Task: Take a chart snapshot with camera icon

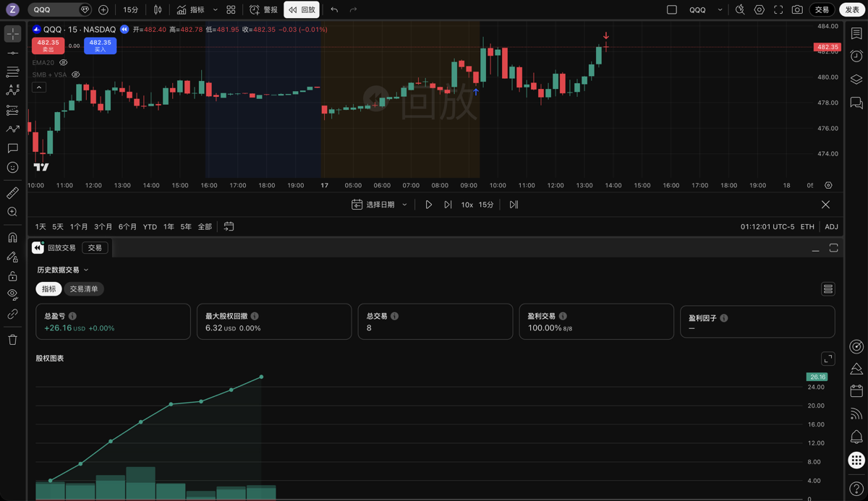Action: coord(797,9)
